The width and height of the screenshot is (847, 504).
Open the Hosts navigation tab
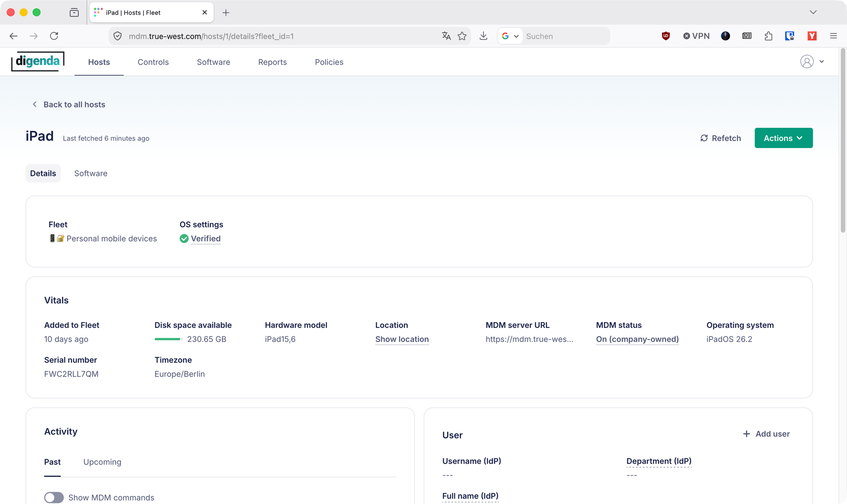(99, 62)
